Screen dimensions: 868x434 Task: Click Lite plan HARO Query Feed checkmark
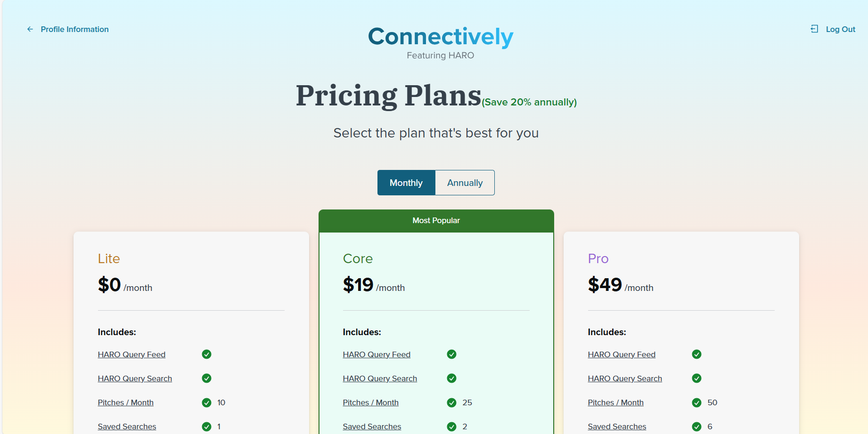206,354
